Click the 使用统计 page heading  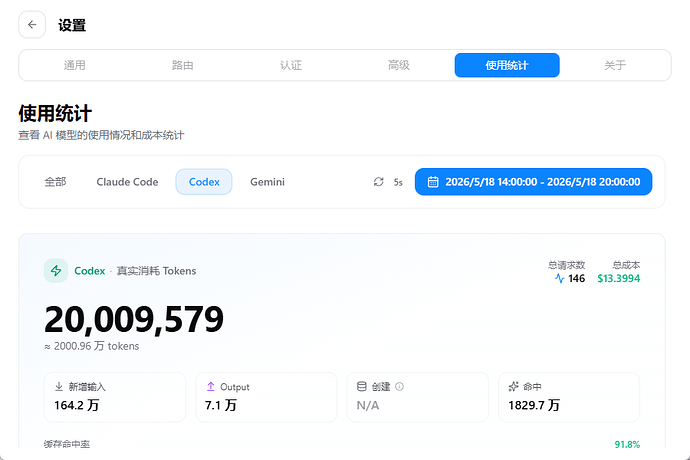pyautogui.click(x=55, y=114)
